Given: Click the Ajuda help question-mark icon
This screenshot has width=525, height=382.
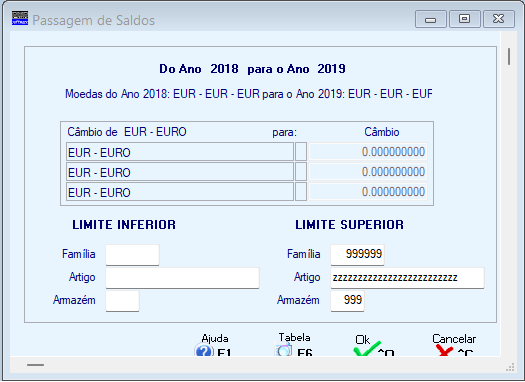Looking at the screenshot, I should pyautogui.click(x=204, y=351).
